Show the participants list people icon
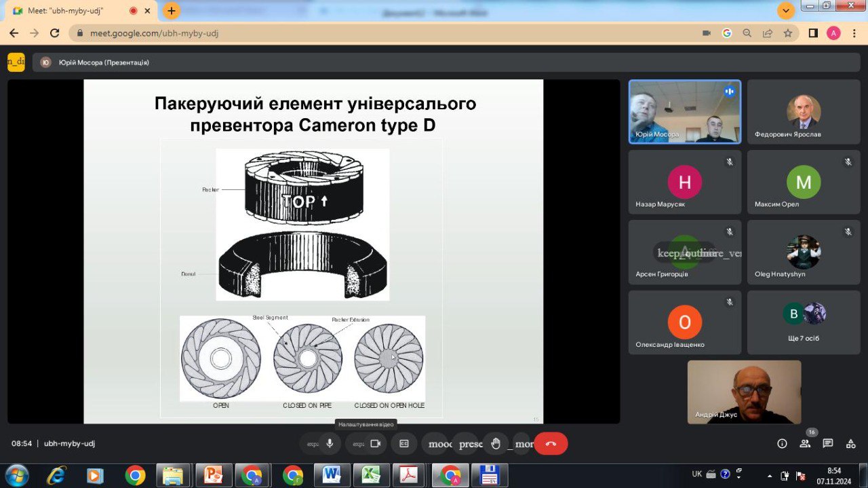 805,443
